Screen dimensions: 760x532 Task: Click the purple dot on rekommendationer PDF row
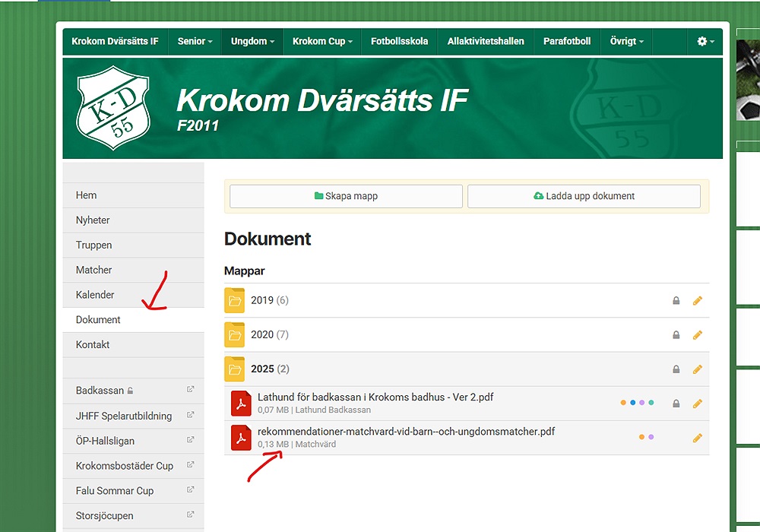click(x=651, y=437)
